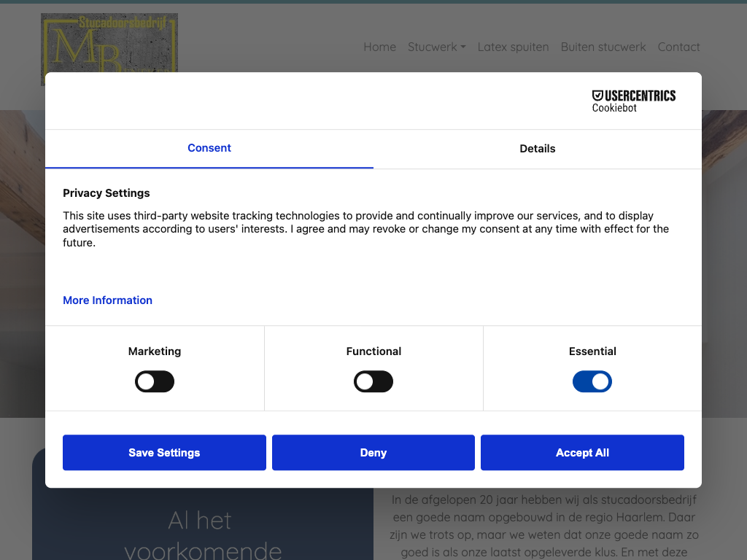Screen dimensions: 747x560
Task: Click the Functional category label
Action: point(373,351)
